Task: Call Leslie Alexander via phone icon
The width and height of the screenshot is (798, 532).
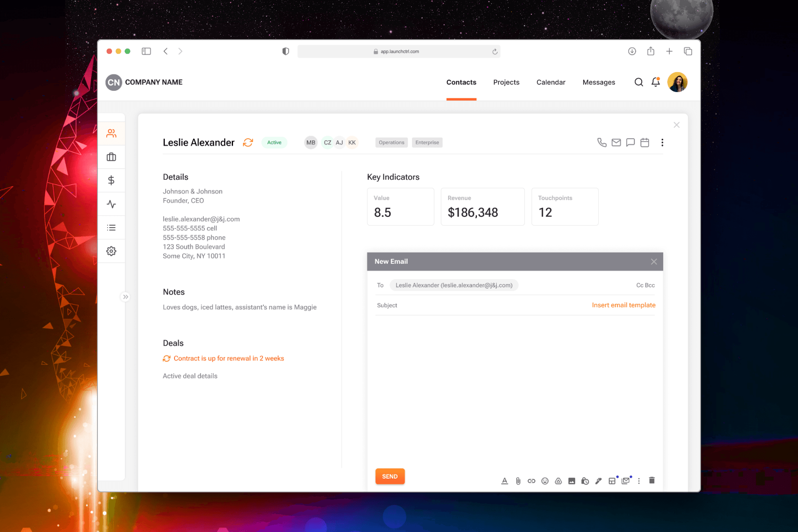Action: point(602,142)
